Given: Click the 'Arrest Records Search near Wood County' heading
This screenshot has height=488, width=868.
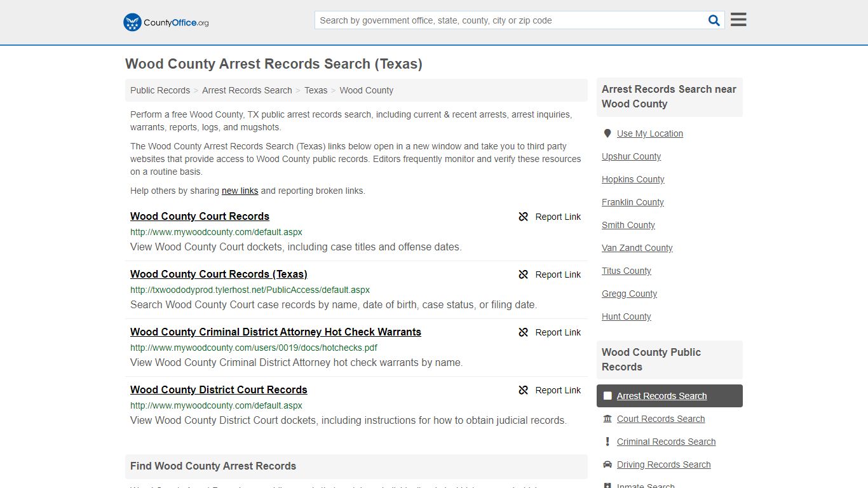Looking at the screenshot, I should (x=669, y=97).
